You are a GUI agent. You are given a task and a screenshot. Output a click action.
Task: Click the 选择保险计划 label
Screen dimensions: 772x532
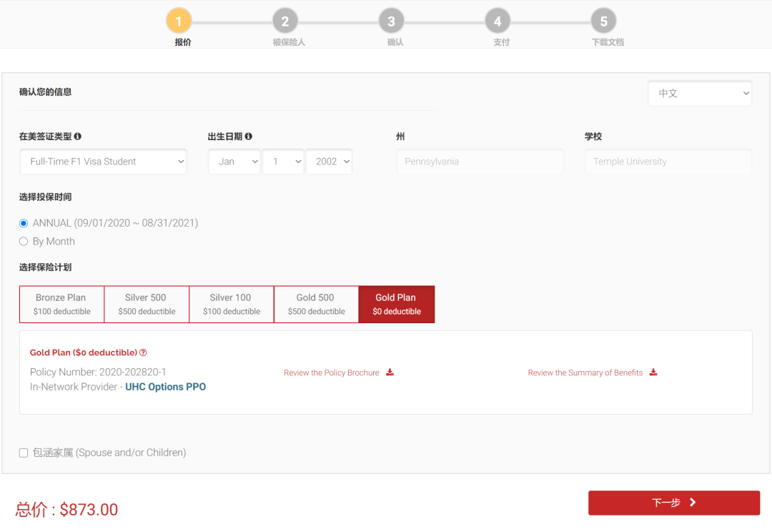click(x=45, y=267)
